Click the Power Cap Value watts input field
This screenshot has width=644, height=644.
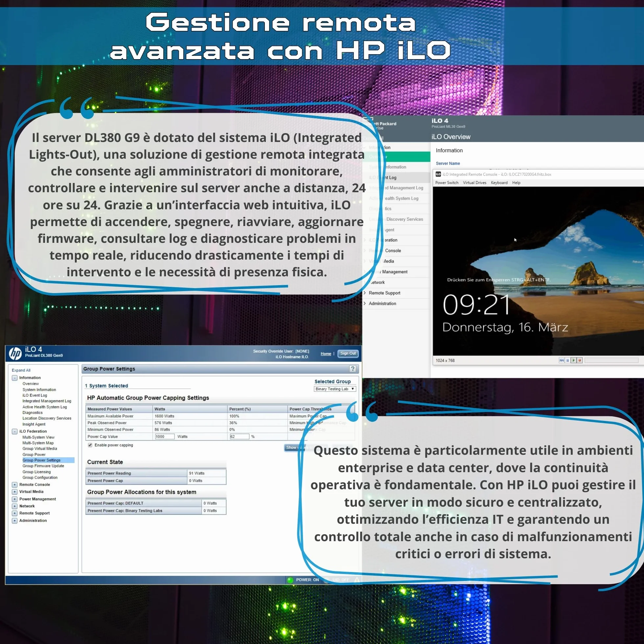coord(165,437)
